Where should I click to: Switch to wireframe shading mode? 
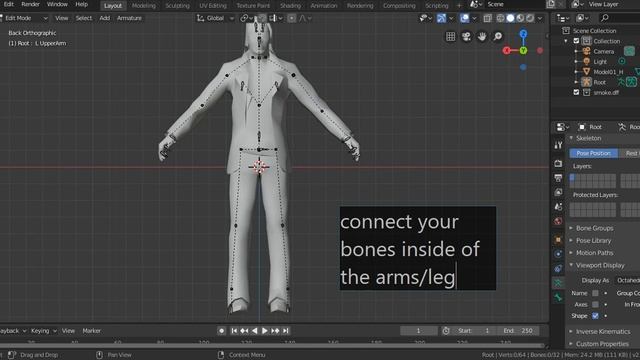pyautogui.click(x=500, y=18)
